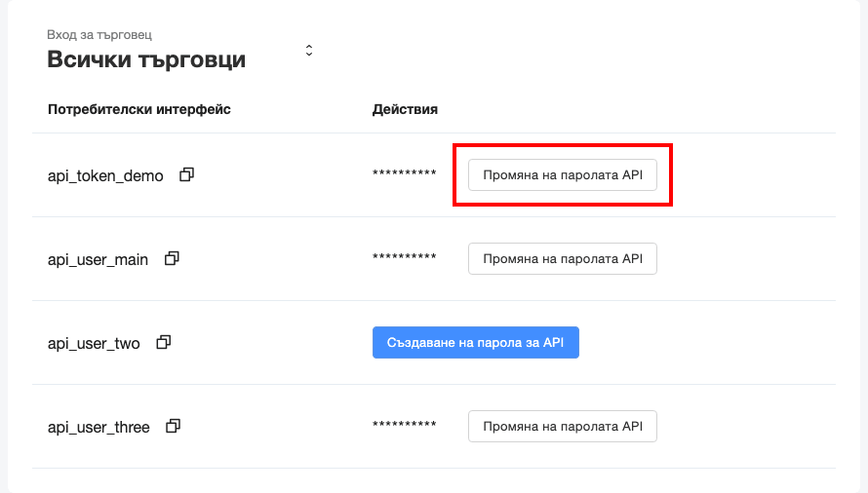Change API password for api_token_demo
This screenshot has height=493, width=868.
pos(563,175)
